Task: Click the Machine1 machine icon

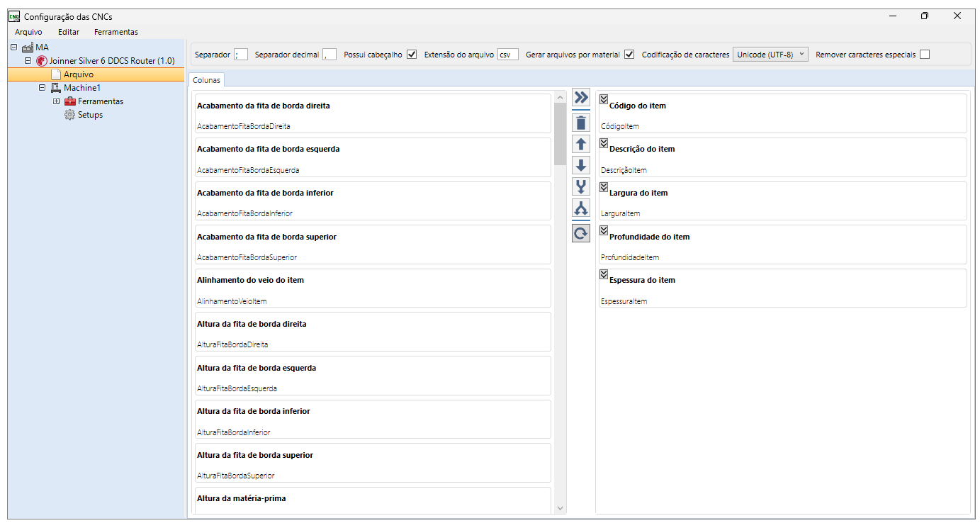Action: tap(55, 88)
